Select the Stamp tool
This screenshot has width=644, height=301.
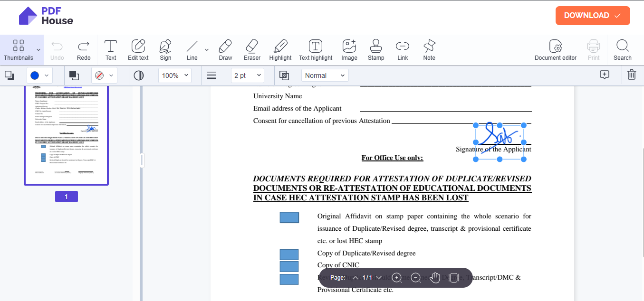pyautogui.click(x=376, y=50)
